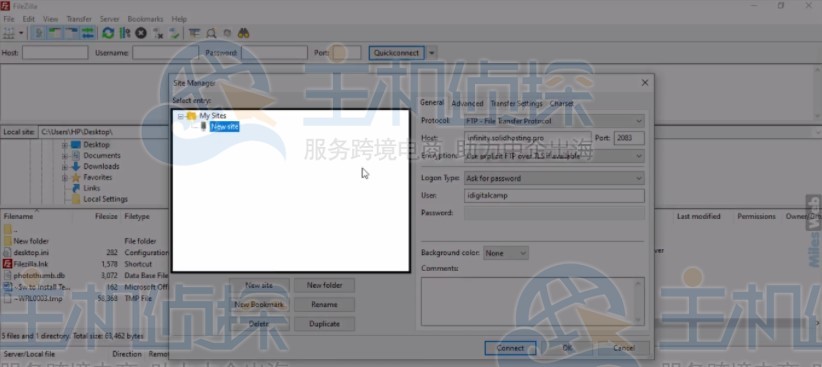Cancel current operation with black X icon
This screenshot has height=367, width=822.
(141, 33)
